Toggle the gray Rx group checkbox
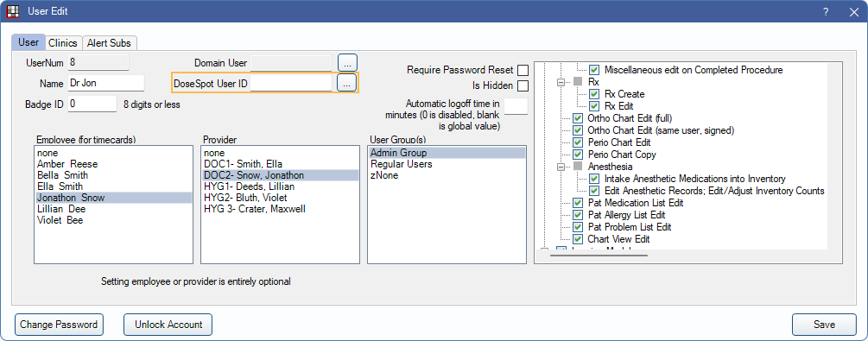This screenshot has height=341, width=868. click(578, 82)
